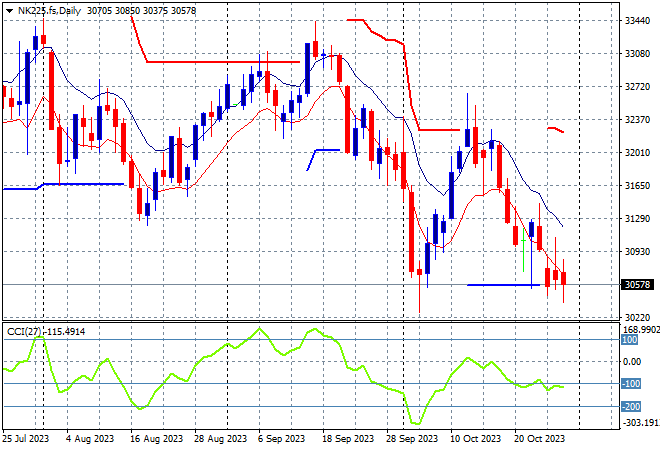660x450 pixels.
Task: Click the red resistance line near 32370
Action: point(439,130)
